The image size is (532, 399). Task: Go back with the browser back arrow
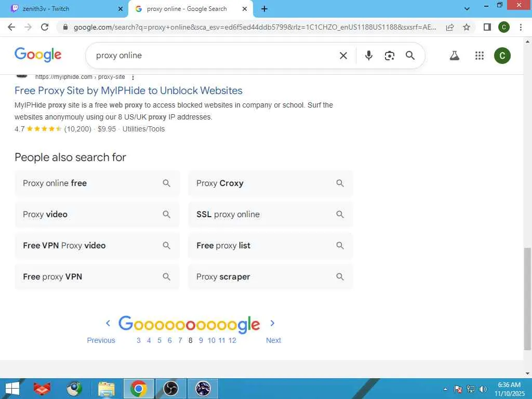point(11,27)
